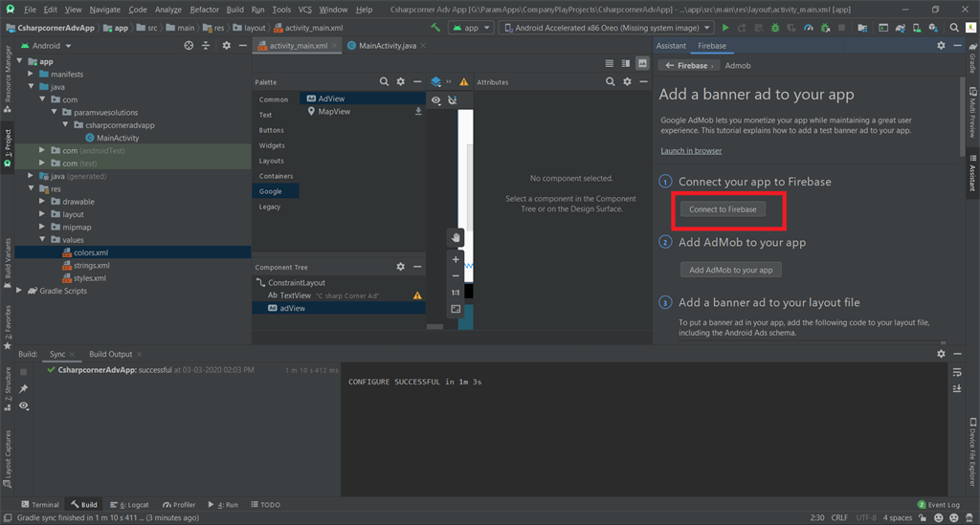Expand the manifests folder
This screenshot has height=525, width=980.
coord(31,74)
